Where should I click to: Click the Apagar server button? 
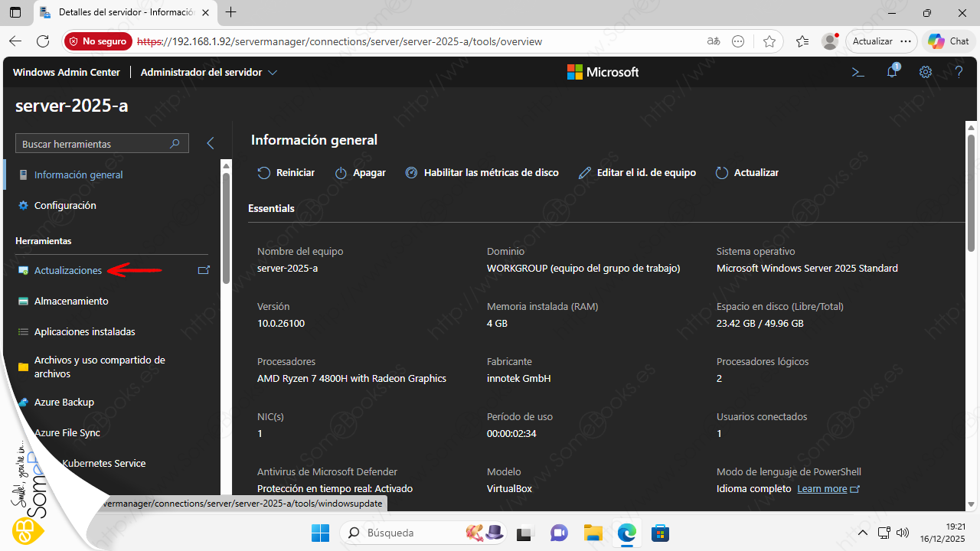click(x=361, y=173)
